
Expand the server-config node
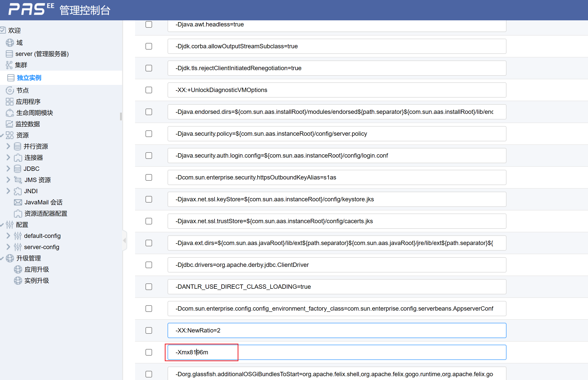8,247
